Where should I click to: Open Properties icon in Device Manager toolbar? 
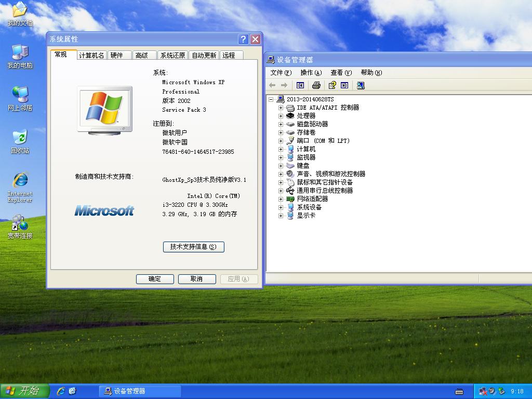pos(332,86)
